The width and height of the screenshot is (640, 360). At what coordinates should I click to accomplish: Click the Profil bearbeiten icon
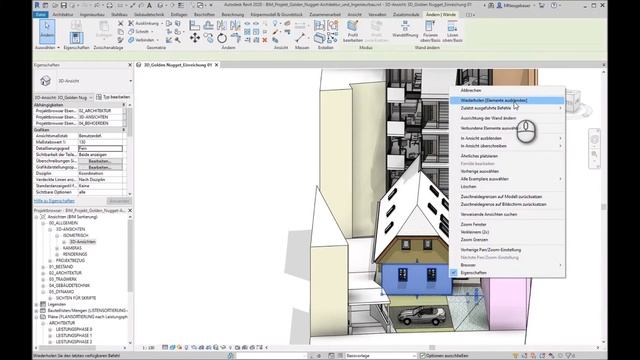pos(353,31)
